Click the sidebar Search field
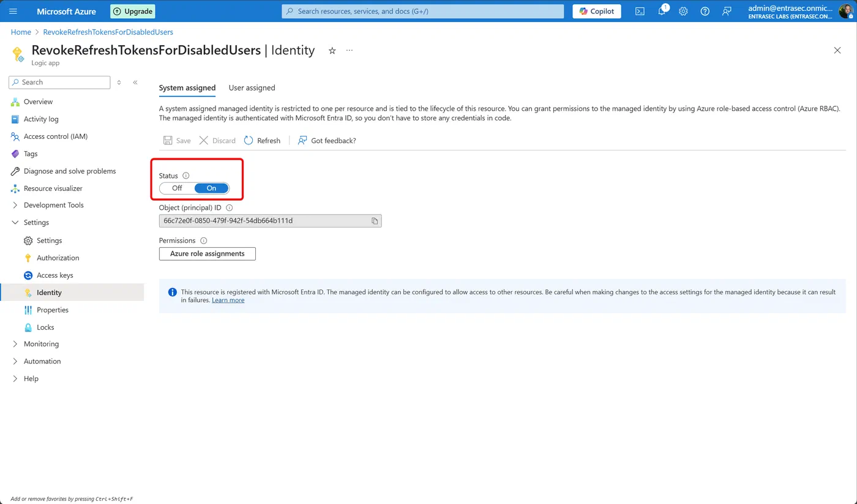857x504 pixels. pyautogui.click(x=59, y=82)
